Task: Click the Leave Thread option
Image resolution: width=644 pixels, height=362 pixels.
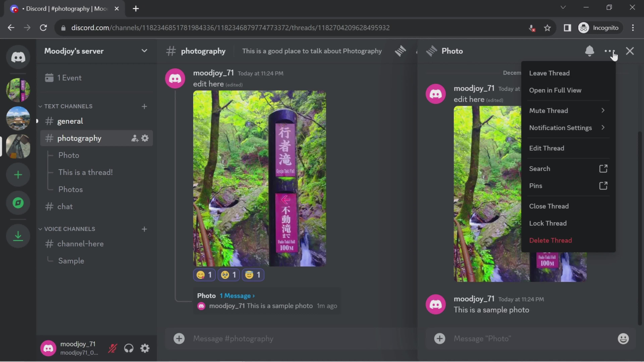Action: click(x=550, y=73)
